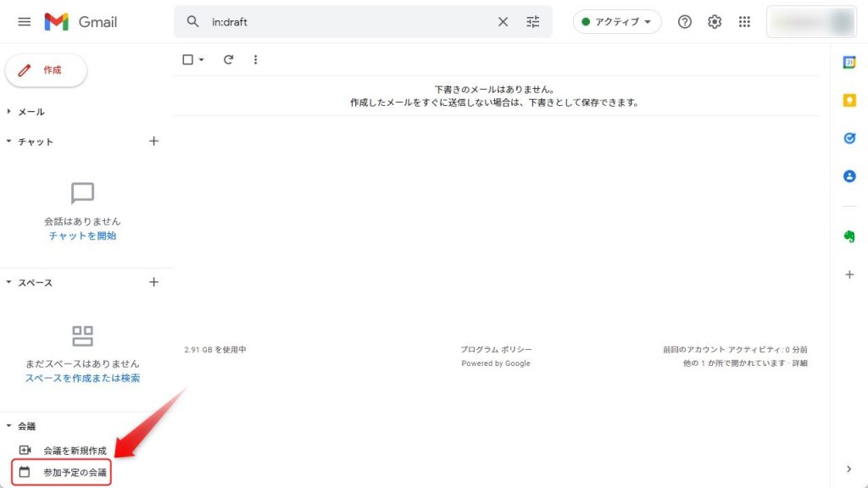Open the Google apps grid
This screenshot has width=868, height=488.
[x=744, y=21]
